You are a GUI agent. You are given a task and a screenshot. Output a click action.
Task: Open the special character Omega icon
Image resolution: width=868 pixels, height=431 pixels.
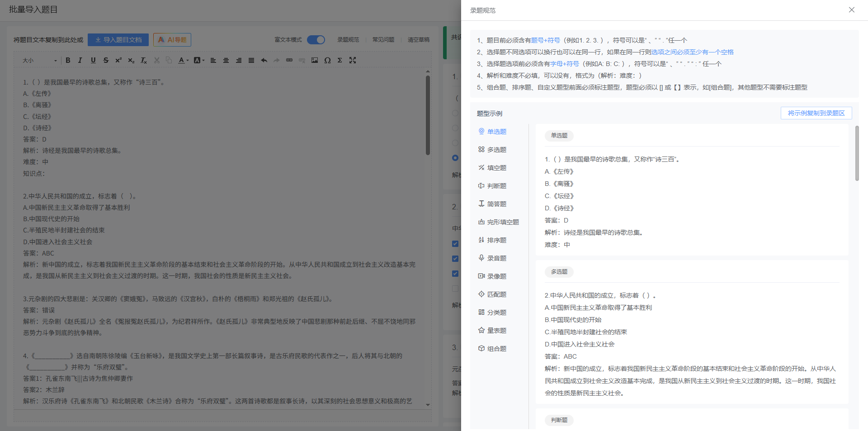pyautogui.click(x=327, y=60)
